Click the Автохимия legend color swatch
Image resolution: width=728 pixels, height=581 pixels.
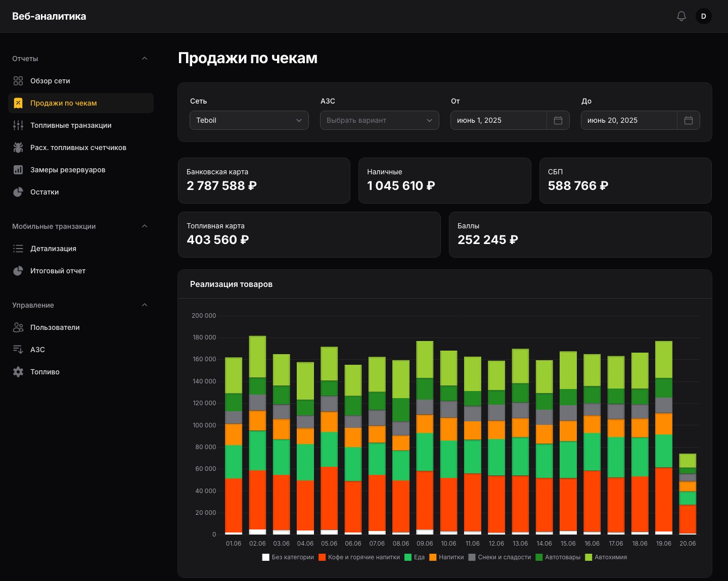point(588,557)
